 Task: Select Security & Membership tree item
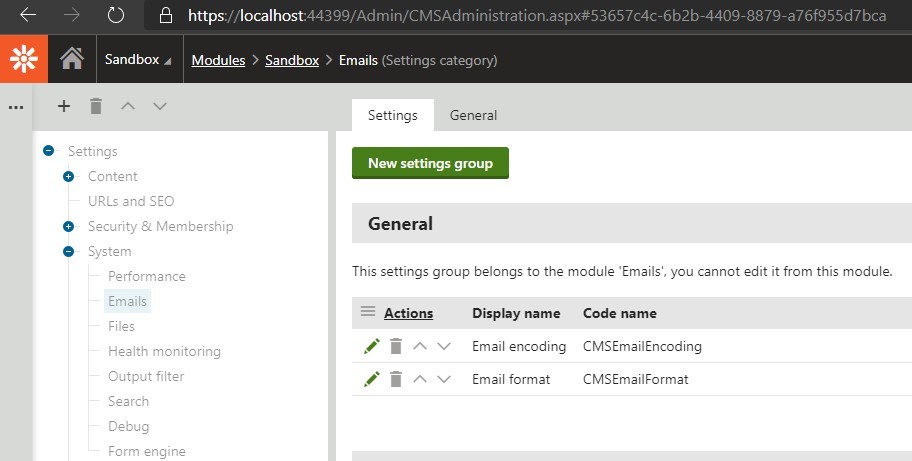point(161,226)
